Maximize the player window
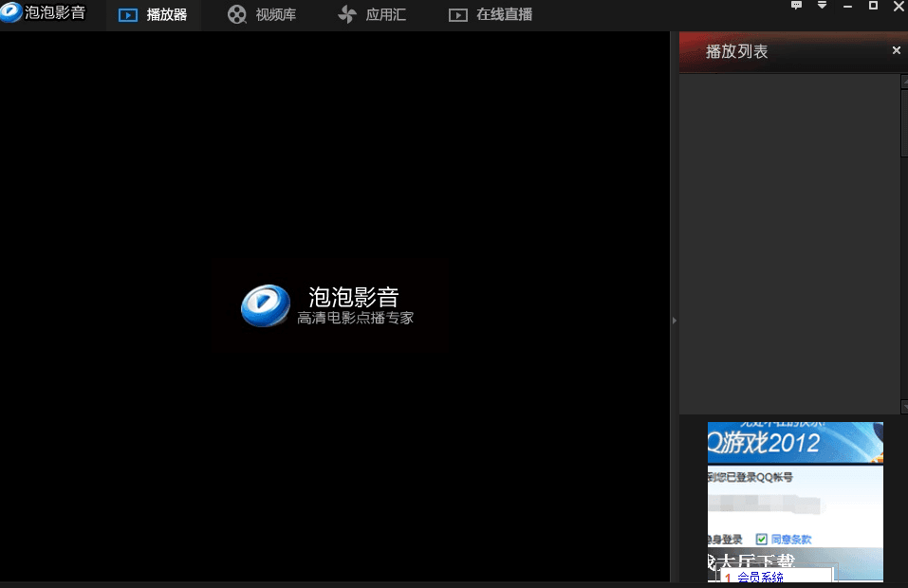Viewport: 908px width, 588px height. point(873,6)
